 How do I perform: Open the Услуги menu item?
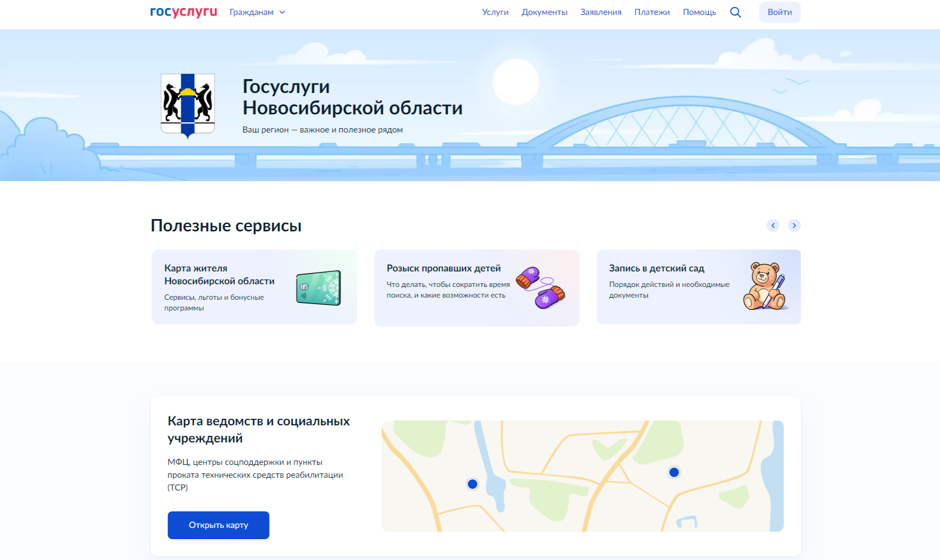click(x=495, y=12)
